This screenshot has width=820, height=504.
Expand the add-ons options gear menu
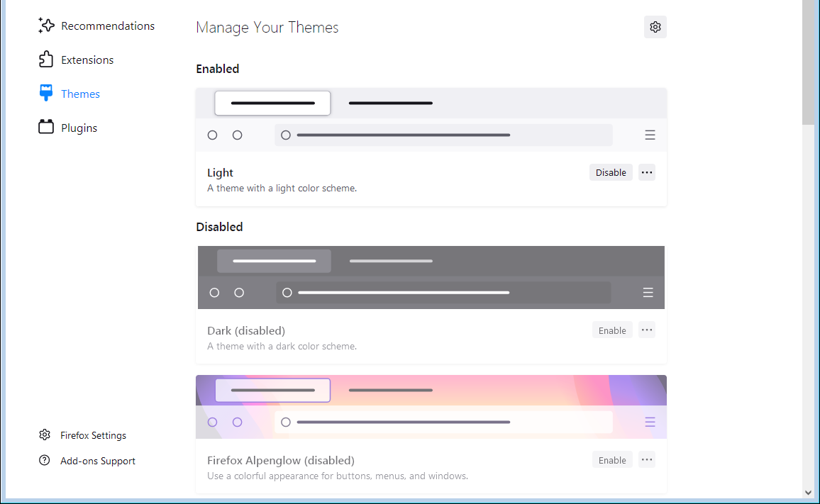pyautogui.click(x=655, y=27)
